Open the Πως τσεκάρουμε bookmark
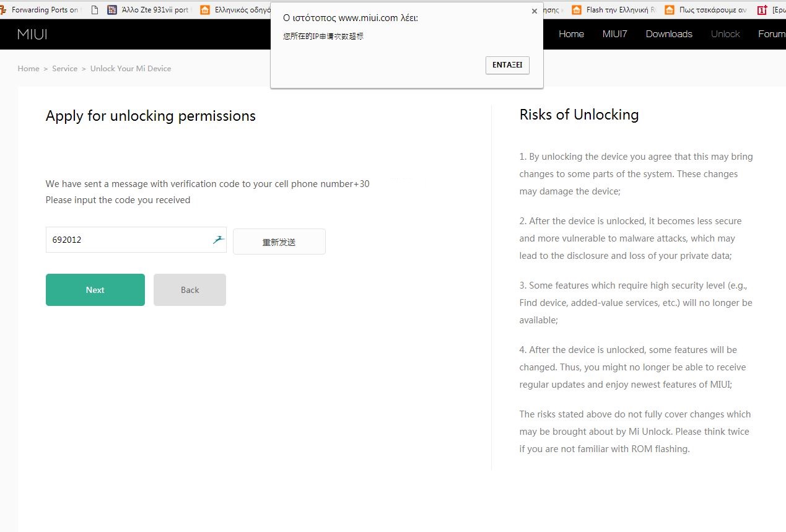The width and height of the screenshot is (786, 532). point(705,10)
